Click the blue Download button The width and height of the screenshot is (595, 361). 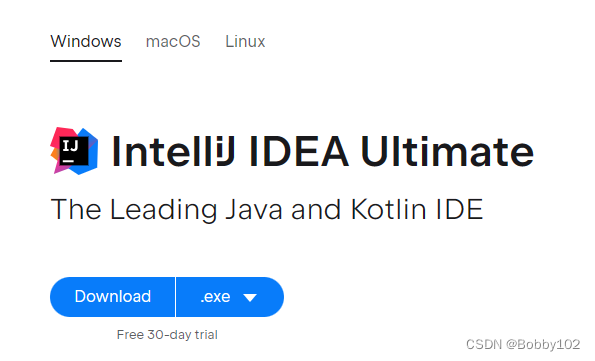(112, 297)
